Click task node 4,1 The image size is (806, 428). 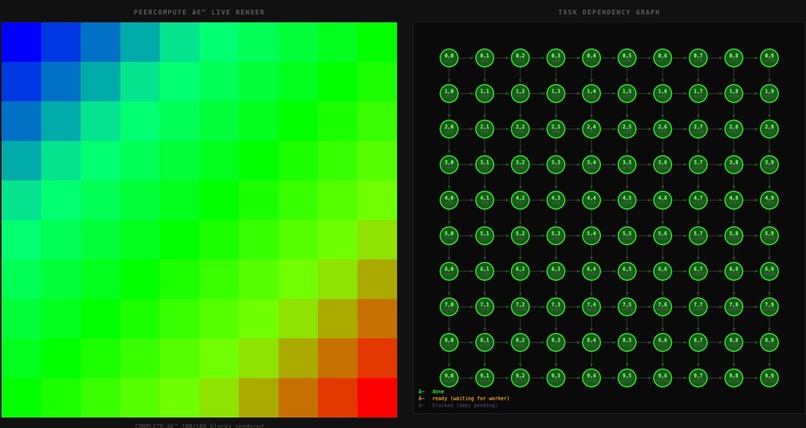(x=484, y=200)
